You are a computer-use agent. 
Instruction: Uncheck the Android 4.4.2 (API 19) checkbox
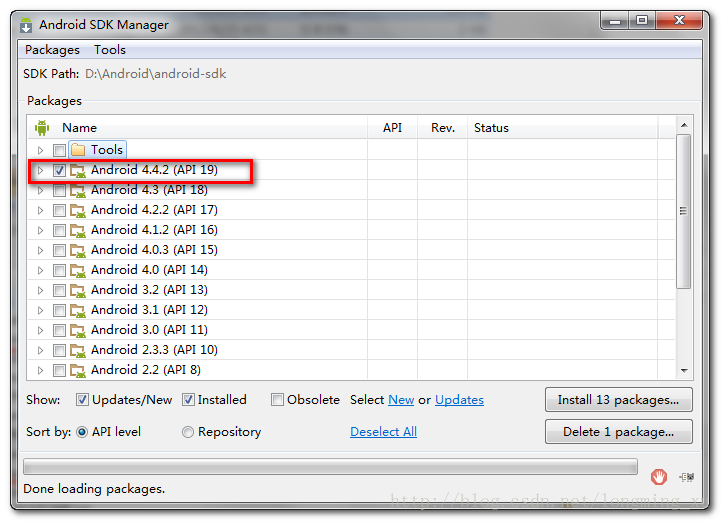point(59,171)
